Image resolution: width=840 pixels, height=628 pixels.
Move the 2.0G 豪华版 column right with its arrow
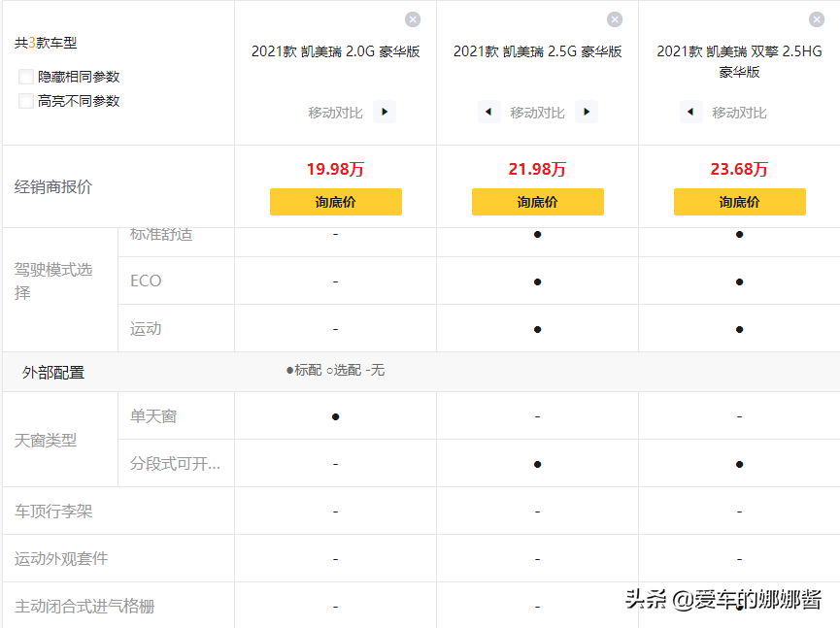(x=385, y=112)
